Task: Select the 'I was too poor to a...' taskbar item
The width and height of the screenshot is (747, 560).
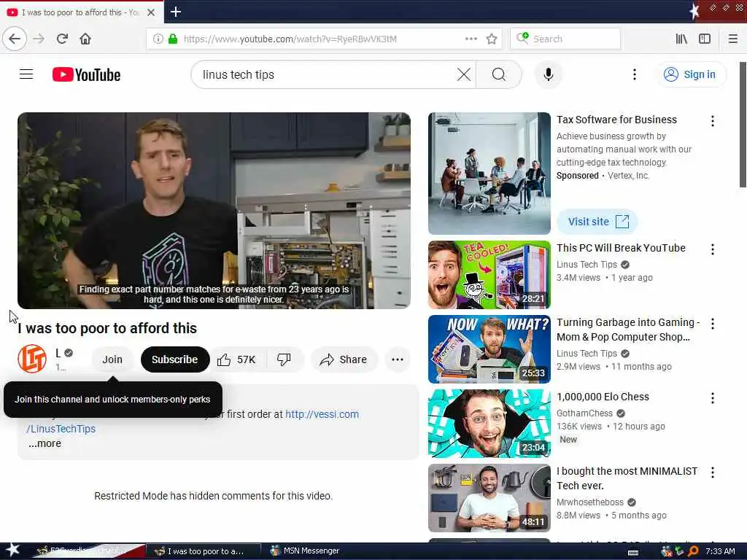Action: coord(204,551)
